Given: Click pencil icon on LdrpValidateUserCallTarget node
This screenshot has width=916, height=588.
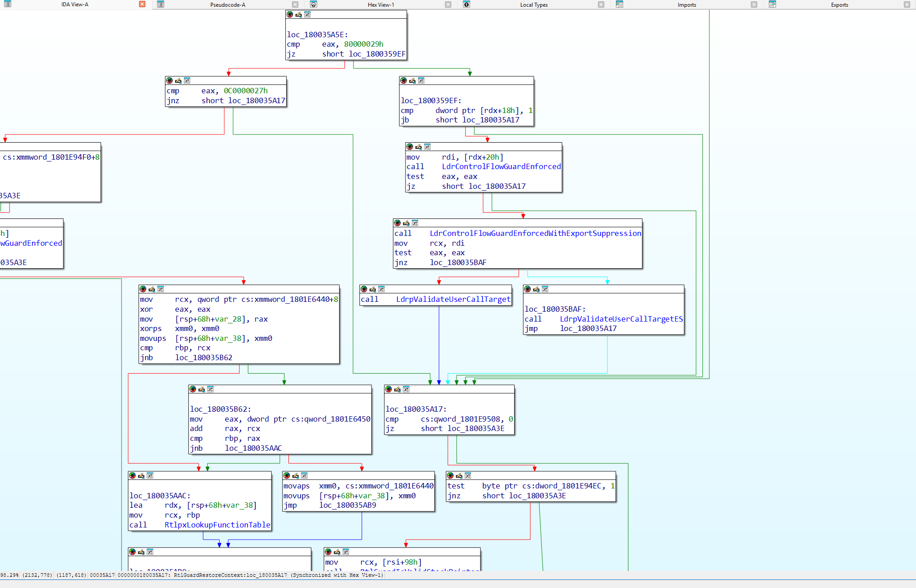Looking at the screenshot, I should (x=372, y=289).
